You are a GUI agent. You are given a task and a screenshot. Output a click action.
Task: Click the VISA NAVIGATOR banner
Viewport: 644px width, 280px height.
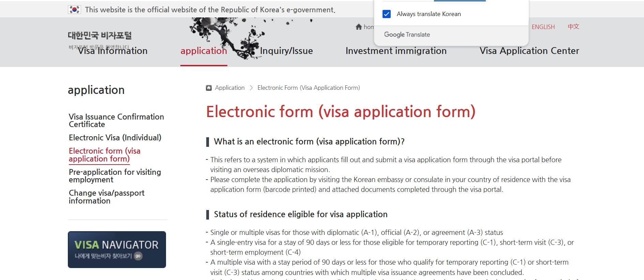coord(117,250)
